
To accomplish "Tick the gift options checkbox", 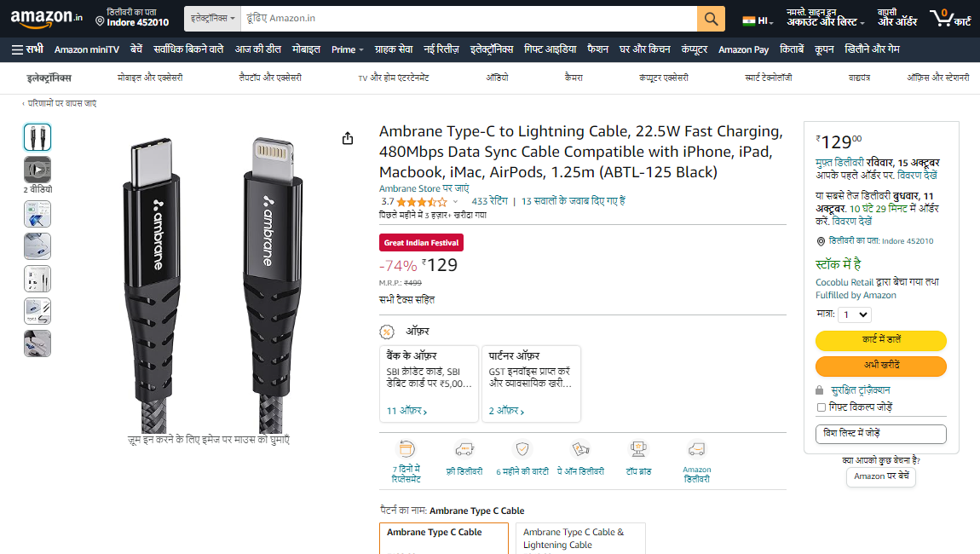I will (x=821, y=407).
